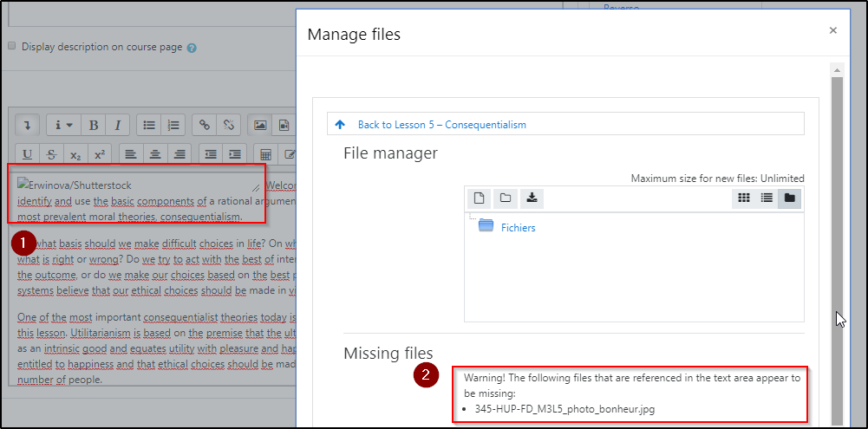Apply underline formatting
868x429 pixels.
click(x=28, y=154)
